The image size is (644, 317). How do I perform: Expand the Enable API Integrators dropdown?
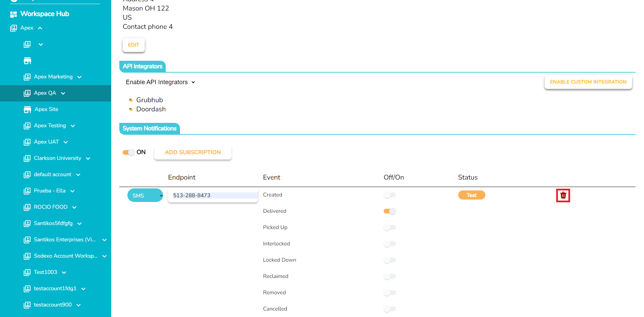pos(160,82)
